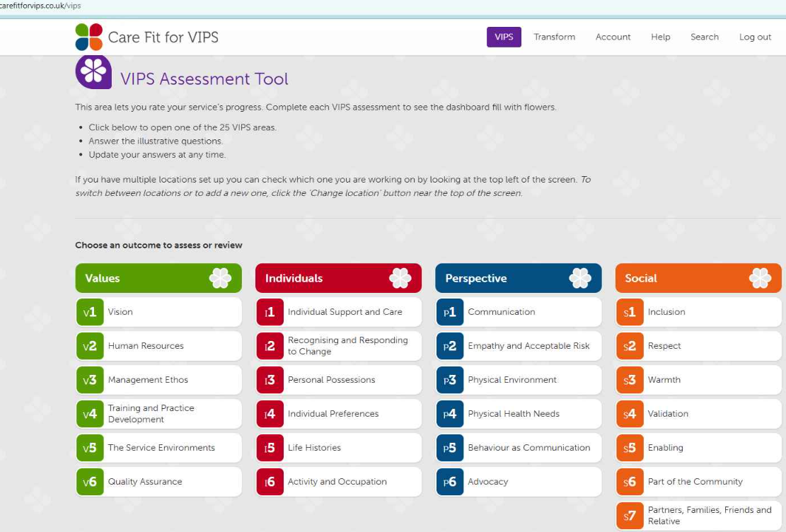Image resolution: width=786 pixels, height=532 pixels.
Task: Click Log out in the navigation
Action: 755,37
